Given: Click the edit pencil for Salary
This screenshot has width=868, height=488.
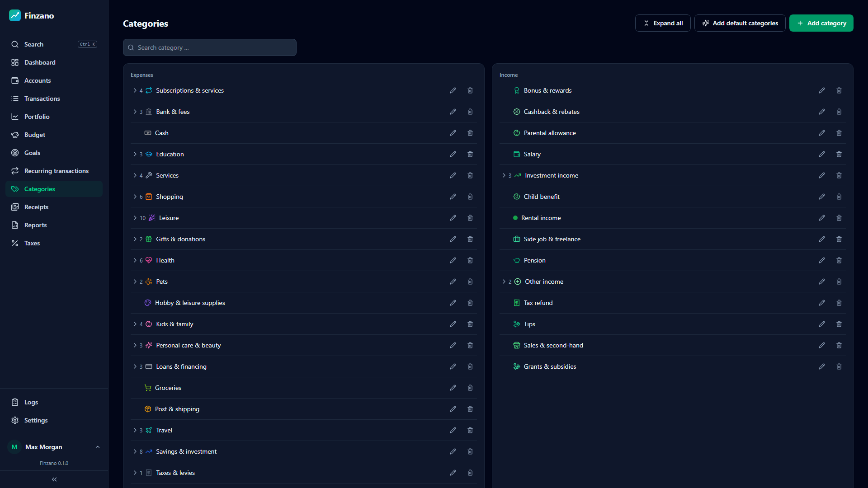Looking at the screenshot, I should [x=821, y=154].
